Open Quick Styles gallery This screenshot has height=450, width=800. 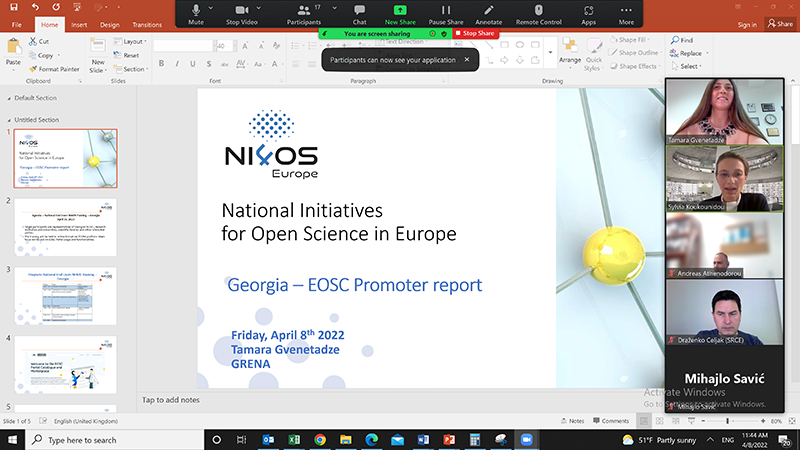(x=593, y=55)
